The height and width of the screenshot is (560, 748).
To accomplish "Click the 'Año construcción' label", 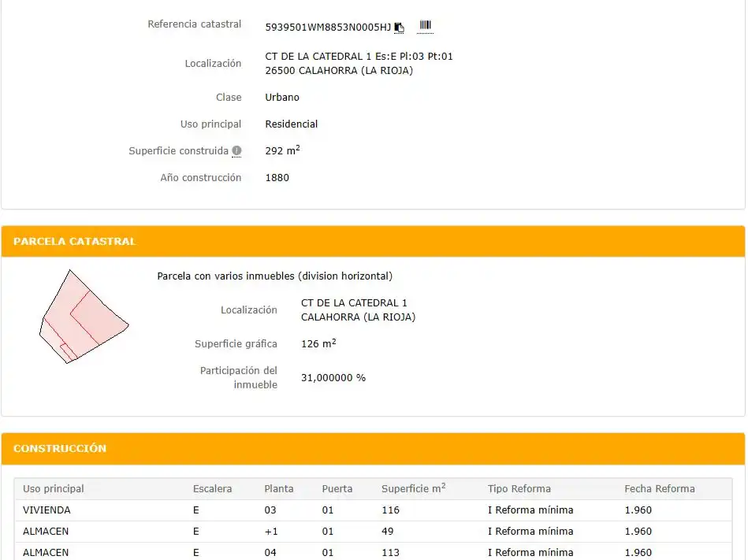I will click(x=201, y=178).
